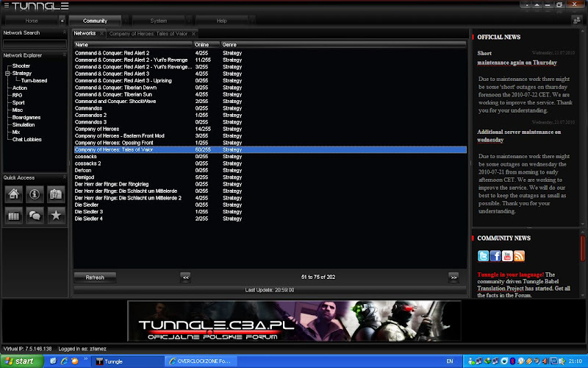The height and width of the screenshot is (368, 588).
Task: Close the Networks tab
Action: tap(101, 33)
